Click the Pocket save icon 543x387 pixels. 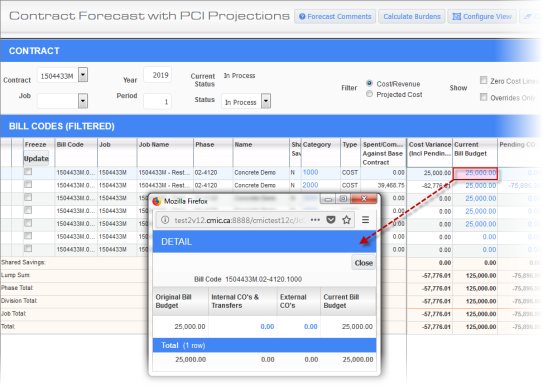[x=331, y=220]
